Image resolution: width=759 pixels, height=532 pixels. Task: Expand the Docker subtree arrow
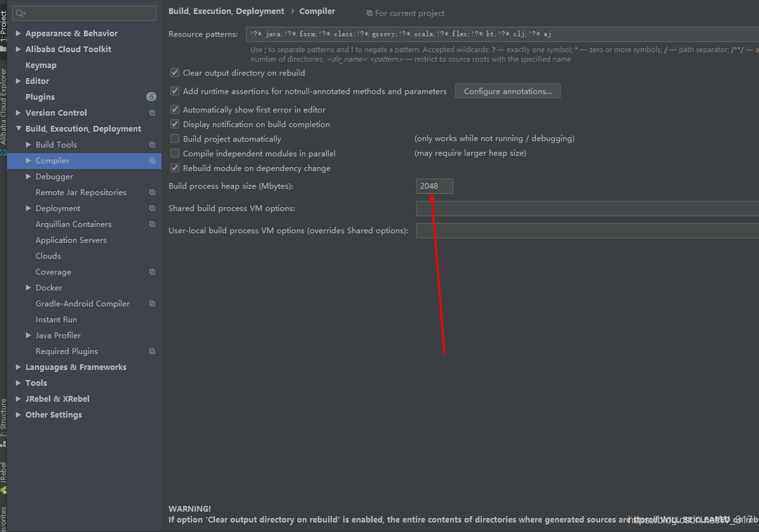point(29,287)
